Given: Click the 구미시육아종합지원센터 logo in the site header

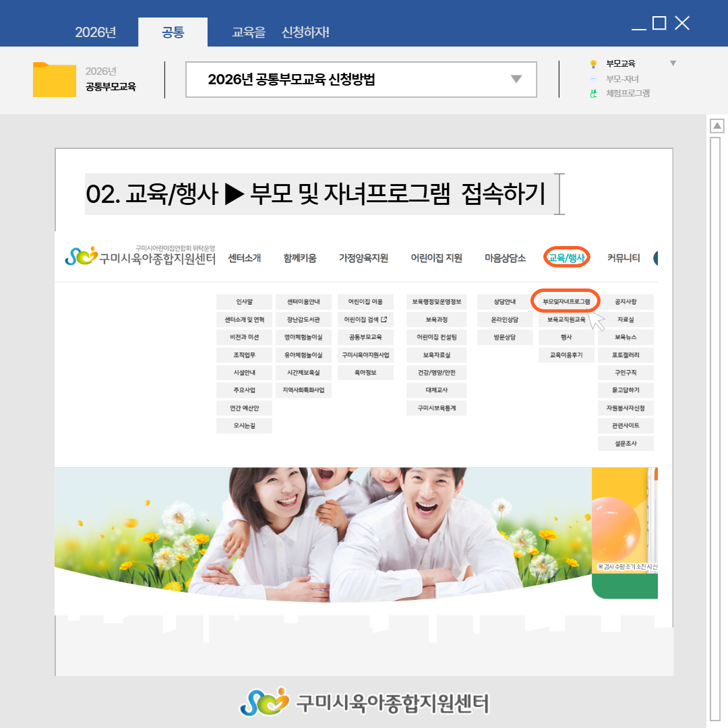Looking at the screenshot, I should coord(140,256).
